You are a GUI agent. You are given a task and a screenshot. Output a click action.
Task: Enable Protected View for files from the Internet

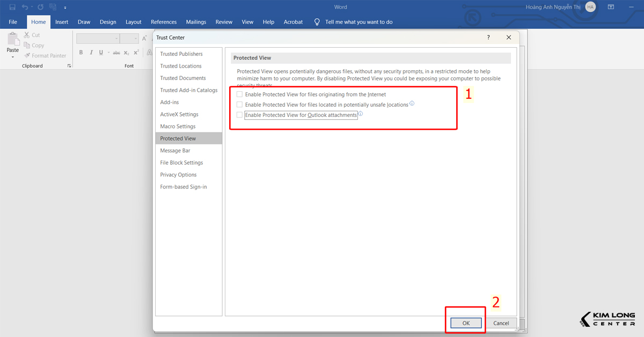click(240, 94)
